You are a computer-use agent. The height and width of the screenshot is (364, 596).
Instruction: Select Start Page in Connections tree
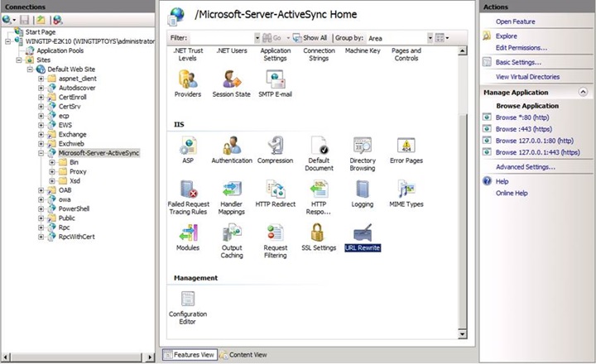41,32
